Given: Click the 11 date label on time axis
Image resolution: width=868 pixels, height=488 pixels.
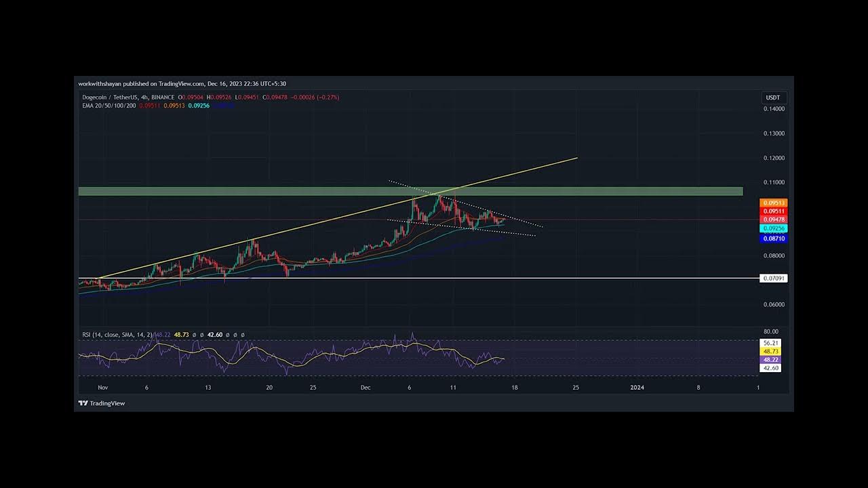Looking at the screenshot, I should pyautogui.click(x=453, y=388).
